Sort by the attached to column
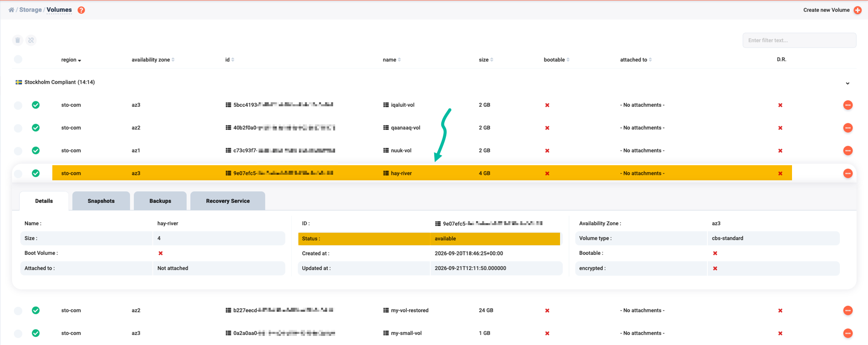Image resolution: width=868 pixels, height=345 pixels. coord(636,60)
